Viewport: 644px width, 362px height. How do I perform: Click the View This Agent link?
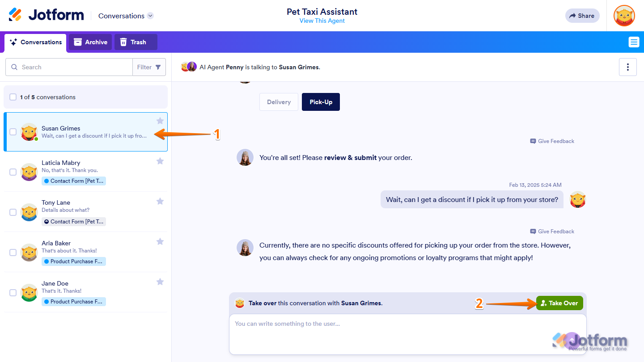point(322,21)
